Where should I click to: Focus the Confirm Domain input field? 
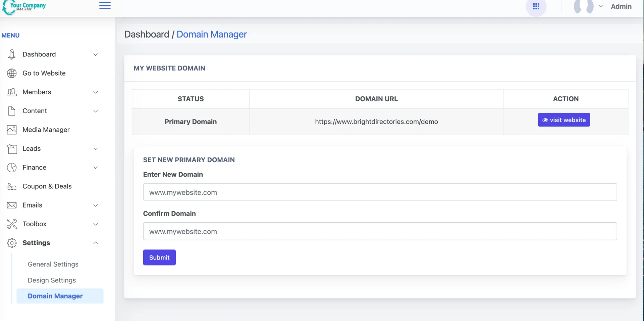[380, 231]
